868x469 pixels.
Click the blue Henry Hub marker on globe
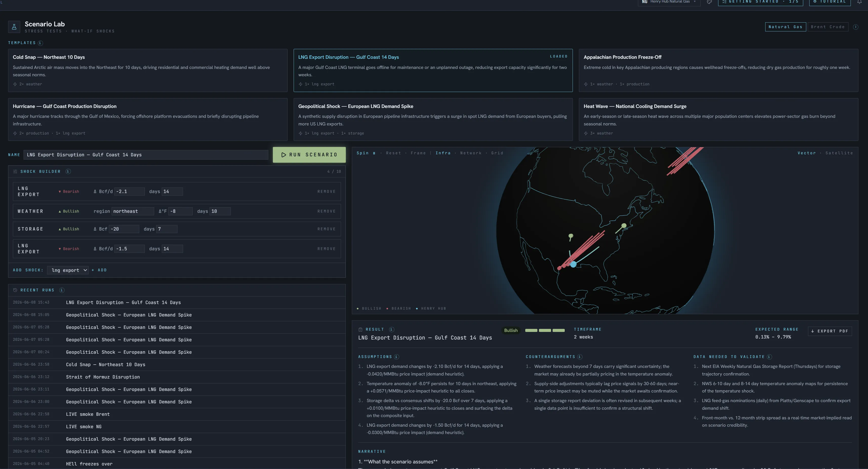tap(573, 265)
